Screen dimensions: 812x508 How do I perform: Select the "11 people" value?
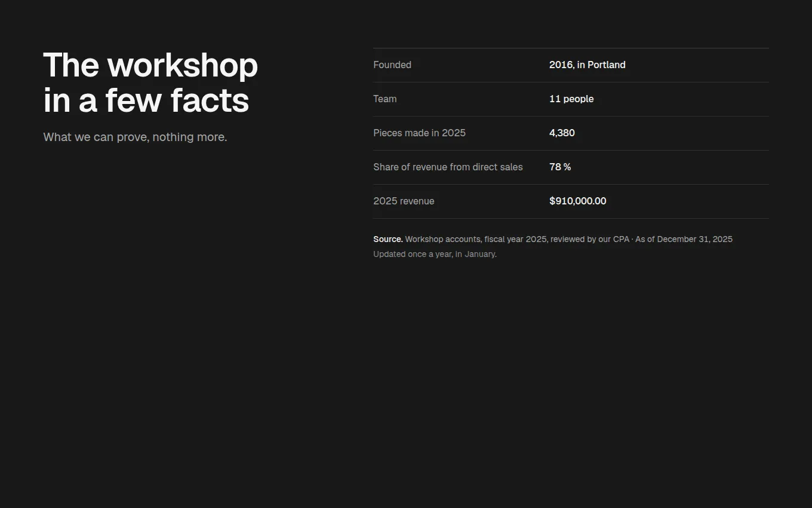(x=571, y=99)
